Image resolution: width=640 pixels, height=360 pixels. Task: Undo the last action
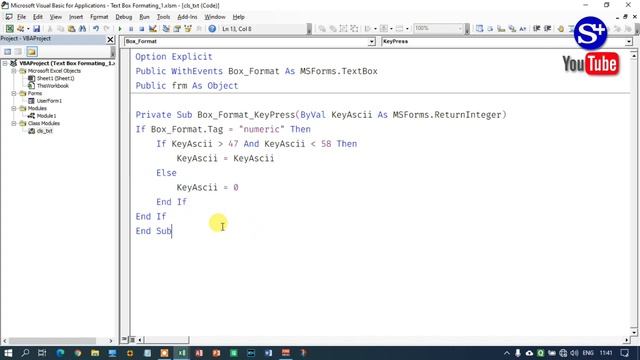point(96,29)
